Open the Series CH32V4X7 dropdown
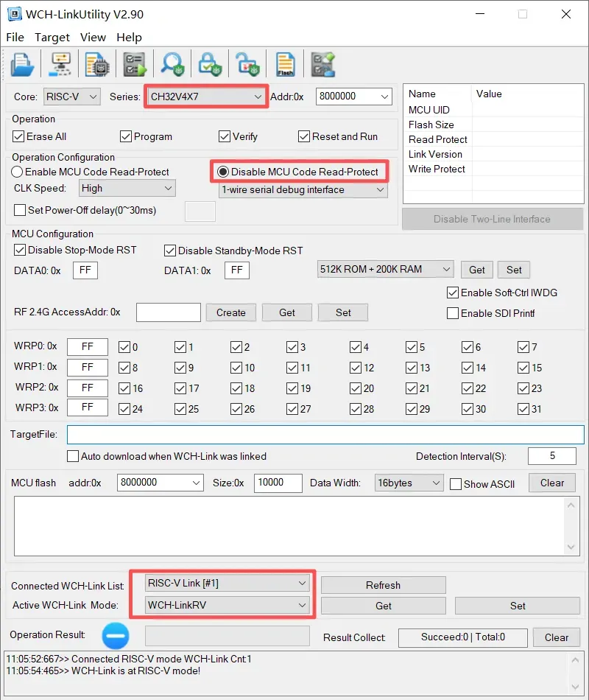Screen dimensions: 589x700 (x=205, y=97)
